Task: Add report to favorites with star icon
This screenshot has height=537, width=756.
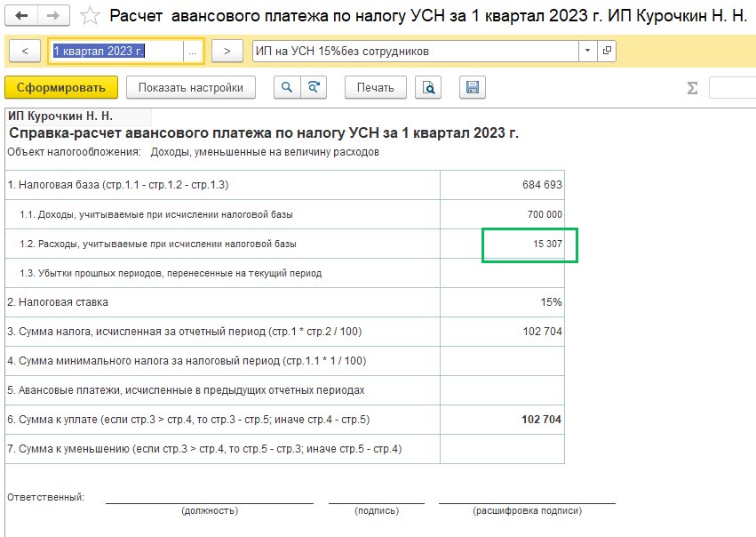Action: [89, 16]
